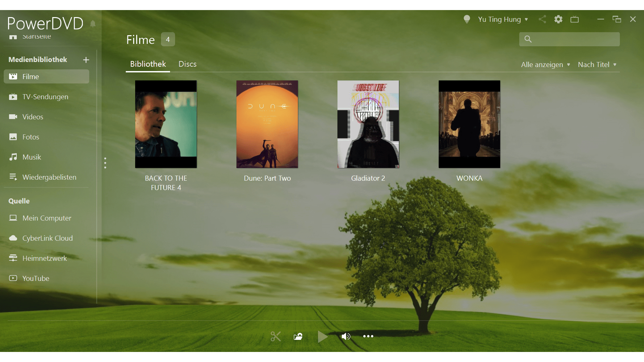Open the Nach Titel sort dropdown

tap(597, 65)
